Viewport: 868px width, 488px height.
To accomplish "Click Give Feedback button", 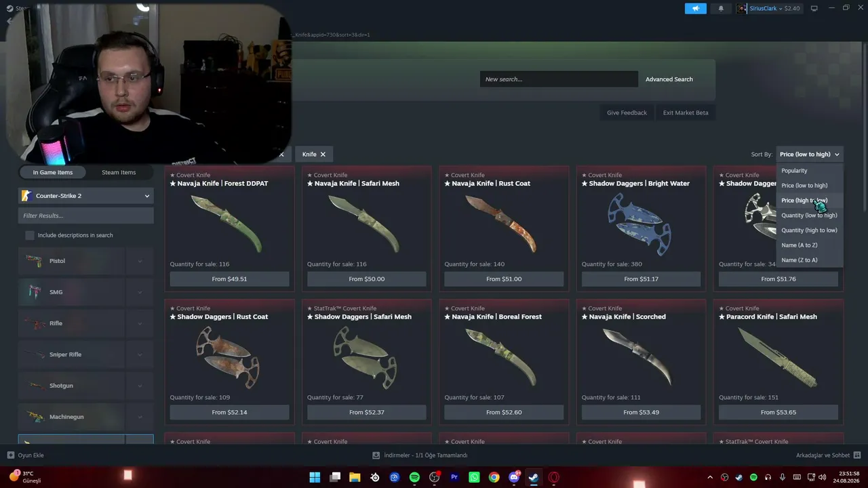I will pyautogui.click(x=627, y=113).
